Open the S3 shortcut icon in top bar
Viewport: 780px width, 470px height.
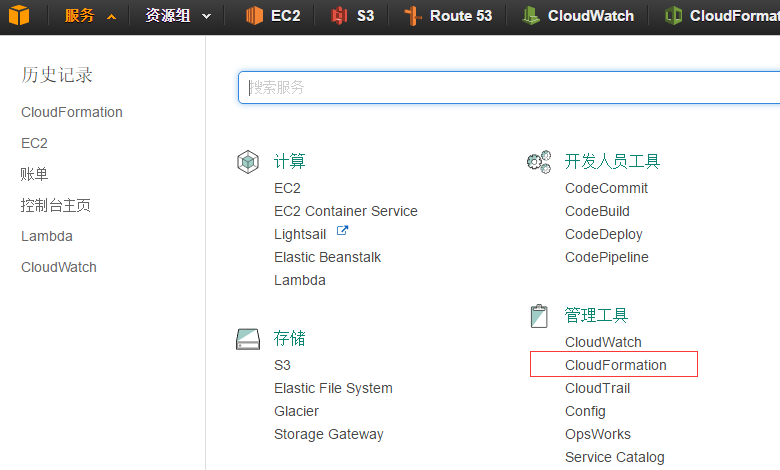coord(339,16)
